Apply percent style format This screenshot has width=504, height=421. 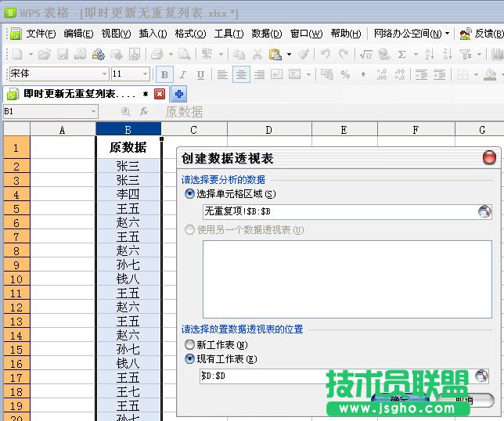345,74
